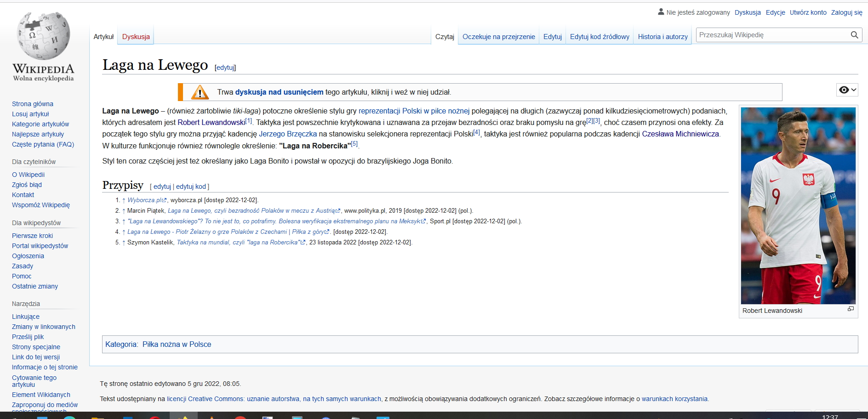Open Najlepsze artykuły sidebar link

click(x=38, y=134)
